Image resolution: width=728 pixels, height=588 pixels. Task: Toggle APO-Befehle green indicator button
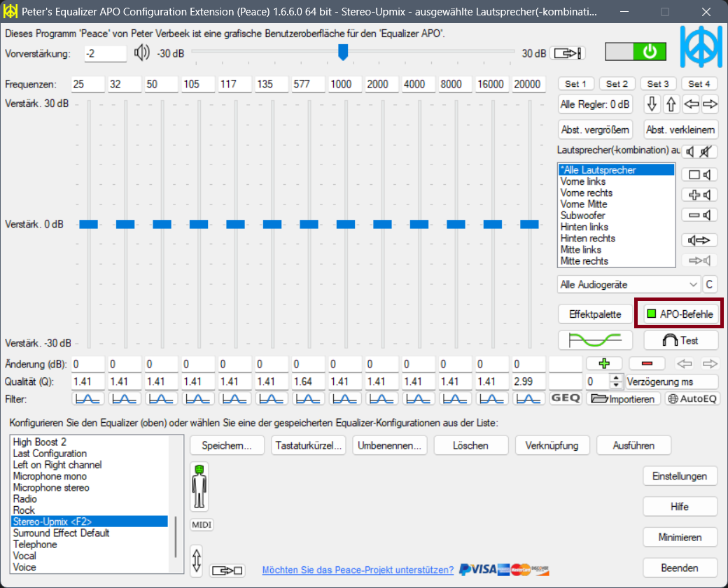(680, 314)
